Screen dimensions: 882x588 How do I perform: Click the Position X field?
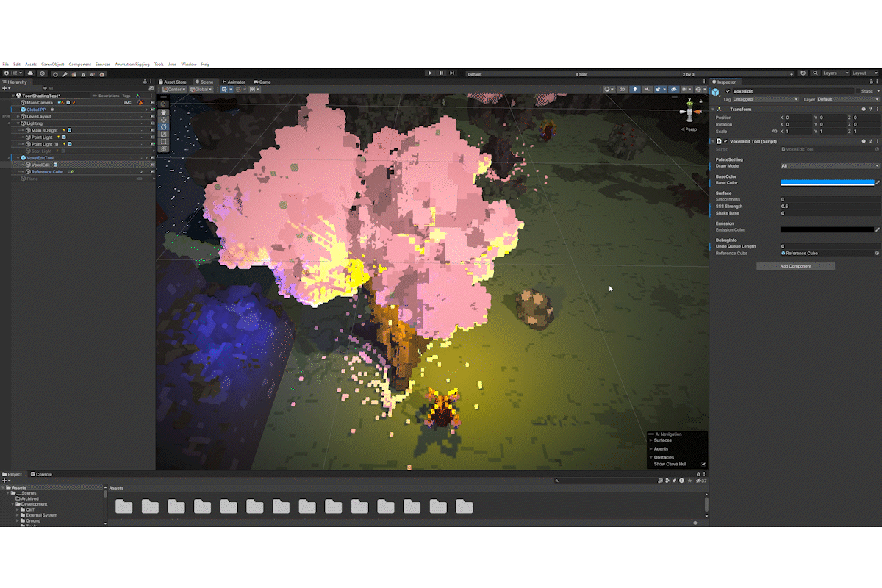798,118
